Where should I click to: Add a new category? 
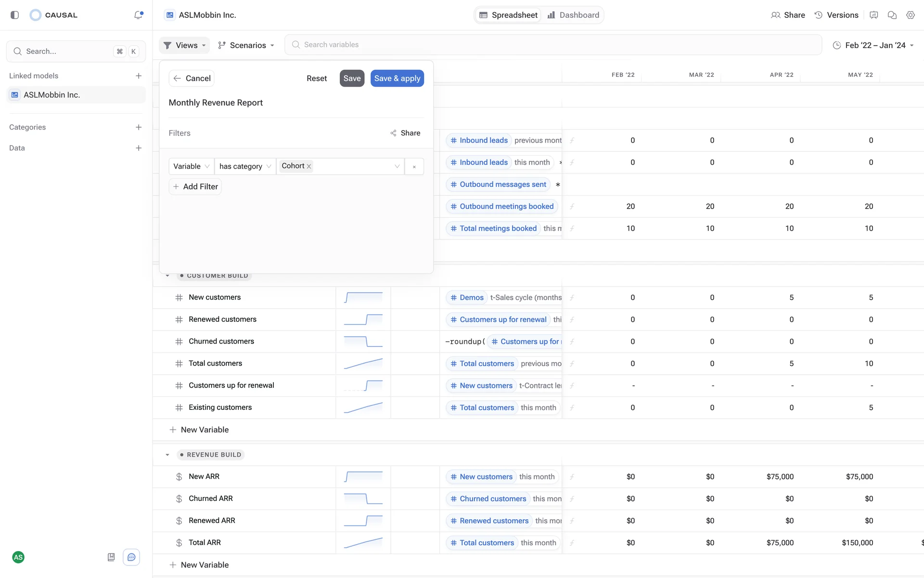pyautogui.click(x=139, y=127)
